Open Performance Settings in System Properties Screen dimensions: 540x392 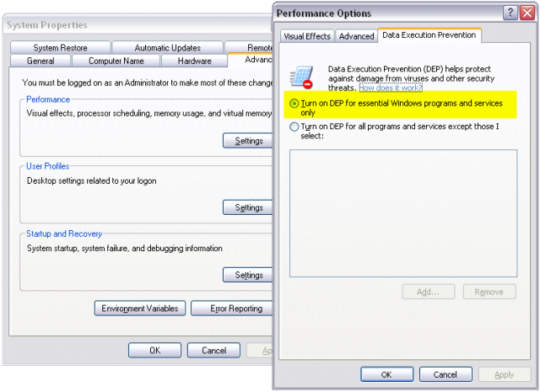(248, 141)
